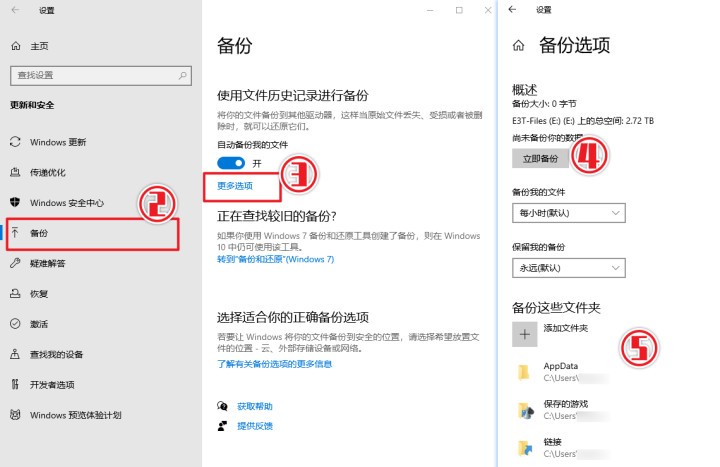Select 传递优化 in sidebar
This screenshot has height=467, width=720.
48,172
